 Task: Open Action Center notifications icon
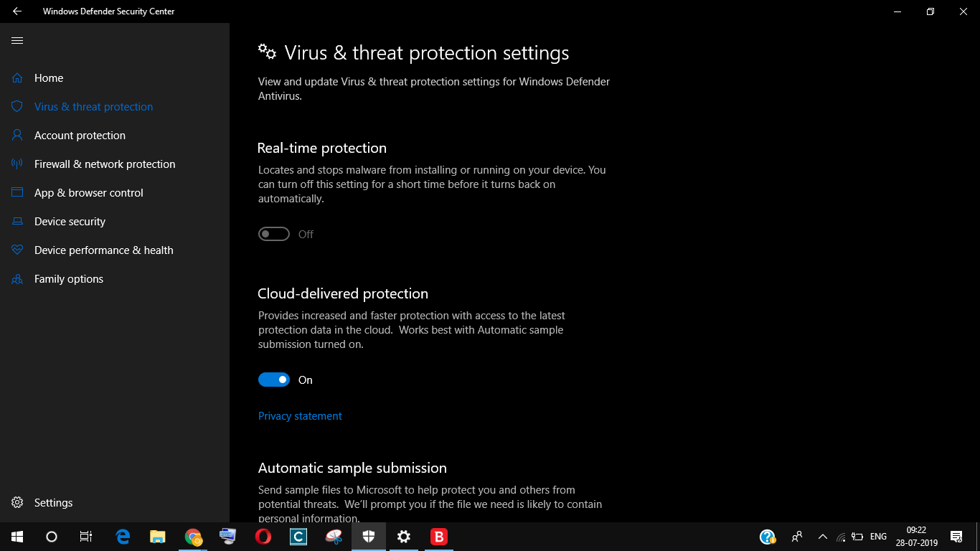[x=956, y=537]
